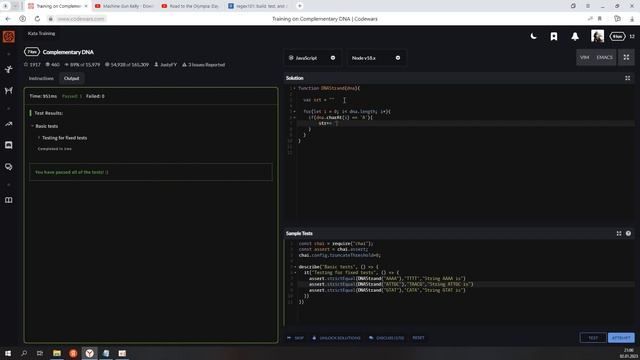
Task: Open Discuss link below editor
Action: click(387, 338)
